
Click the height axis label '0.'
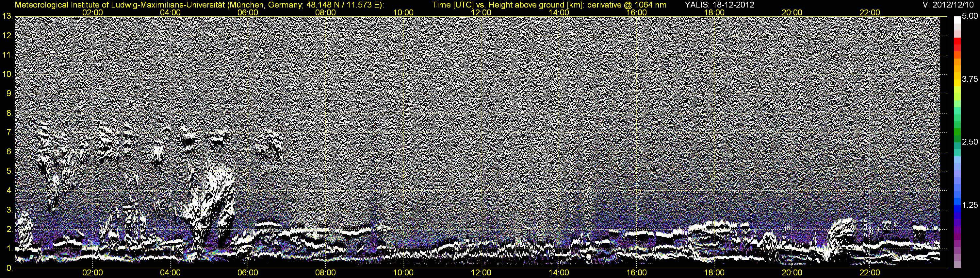(9, 269)
